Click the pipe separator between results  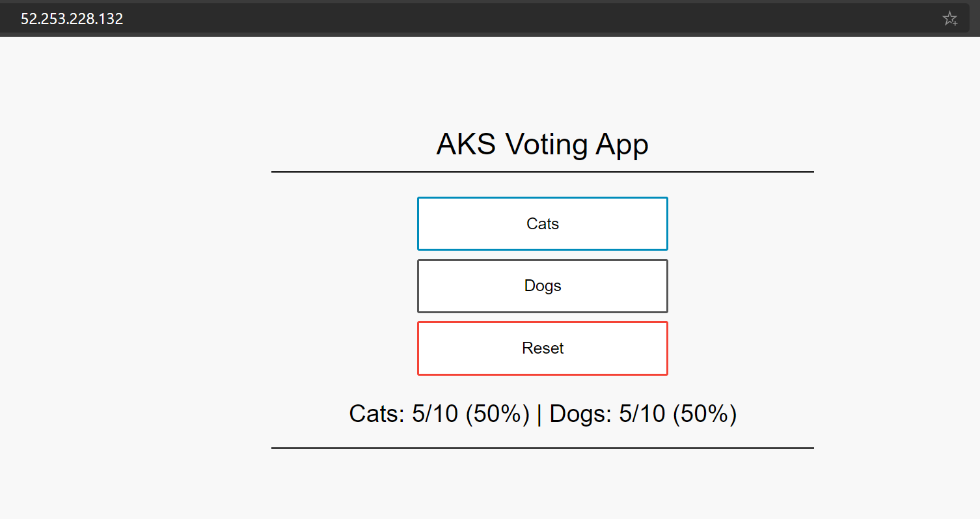(539, 414)
